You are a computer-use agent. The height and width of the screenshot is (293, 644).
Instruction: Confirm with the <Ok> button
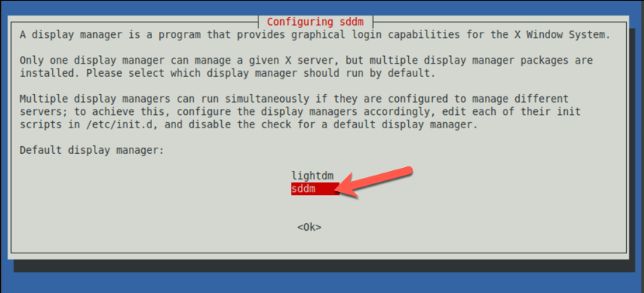tap(310, 227)
